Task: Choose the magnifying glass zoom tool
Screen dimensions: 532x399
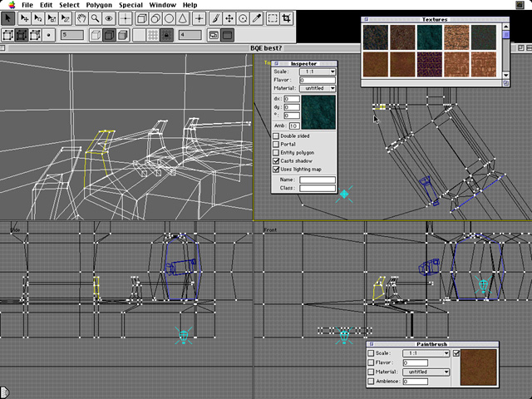Action: 95,18
